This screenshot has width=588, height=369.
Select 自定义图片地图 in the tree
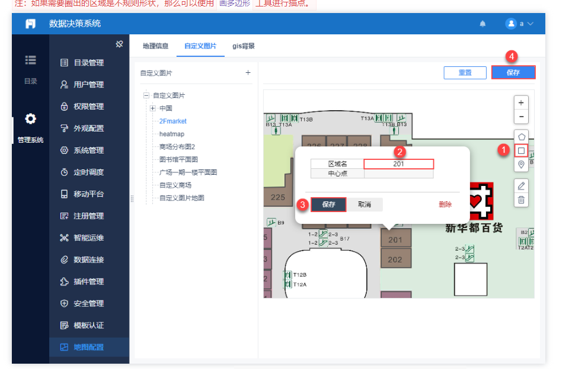[x=181, y=198]
